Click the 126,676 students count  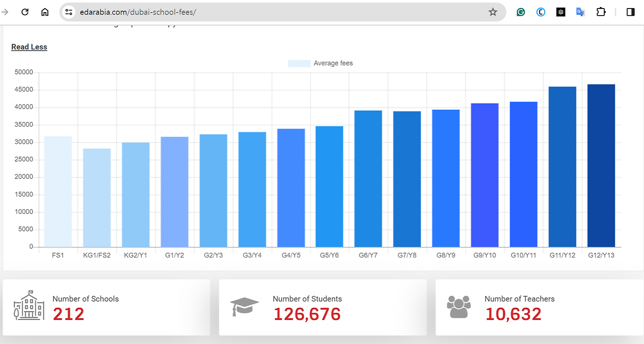coord(307,314)
